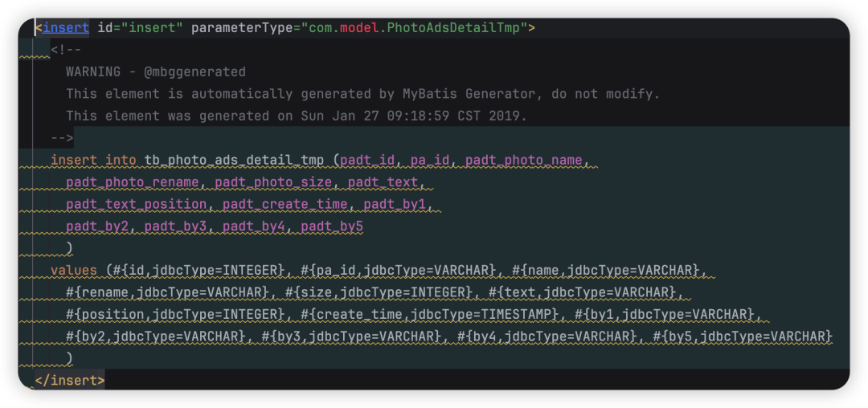Click the padt_photo_size column
Image resolution: width=868 pixels, height=408 pixels.
[273, 182]
